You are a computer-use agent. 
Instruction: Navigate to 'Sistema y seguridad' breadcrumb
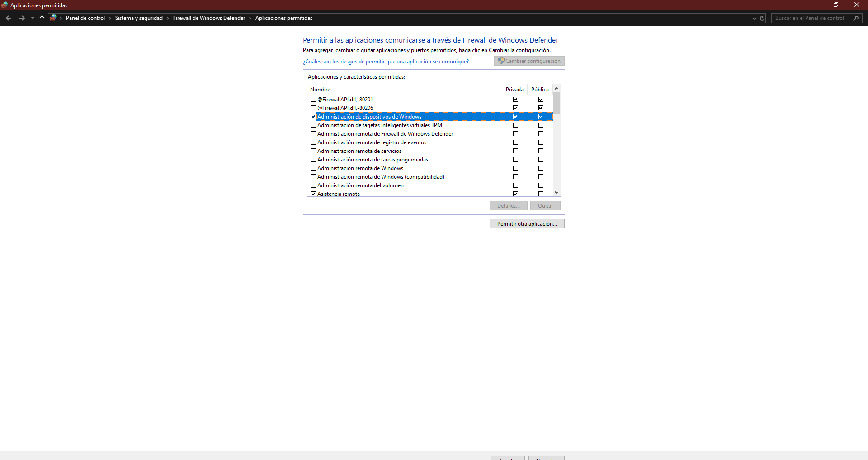[139, 18]
